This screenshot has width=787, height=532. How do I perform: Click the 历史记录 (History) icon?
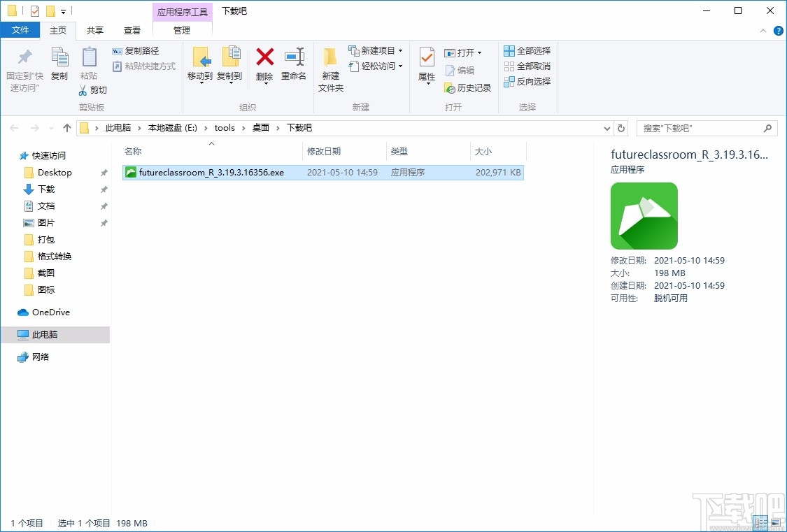pyautogui.click(x=467, y=88)
